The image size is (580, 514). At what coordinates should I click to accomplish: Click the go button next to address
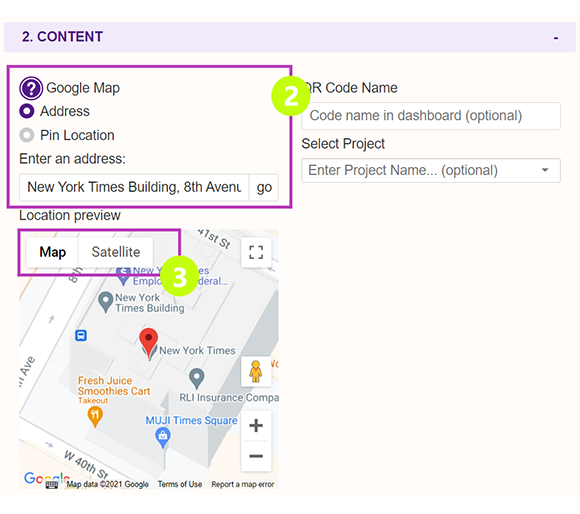coord(264,187)
